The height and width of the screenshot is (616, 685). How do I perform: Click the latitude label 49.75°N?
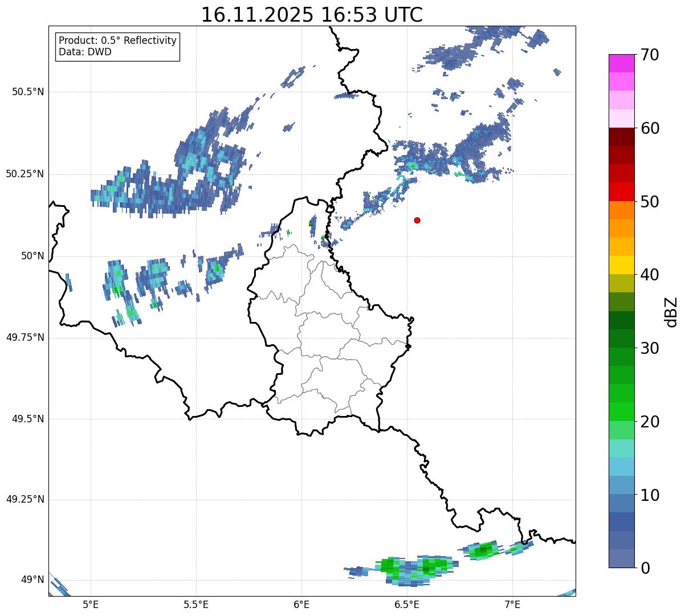pos(25,337)
